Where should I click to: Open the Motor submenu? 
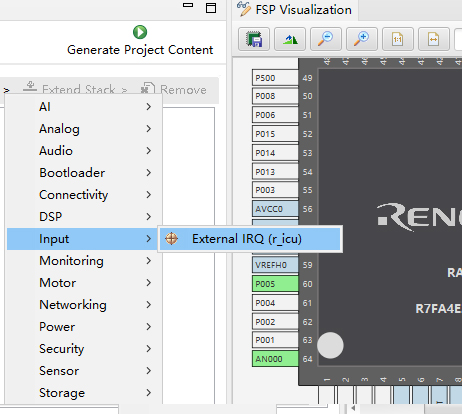tap(85, 283)
